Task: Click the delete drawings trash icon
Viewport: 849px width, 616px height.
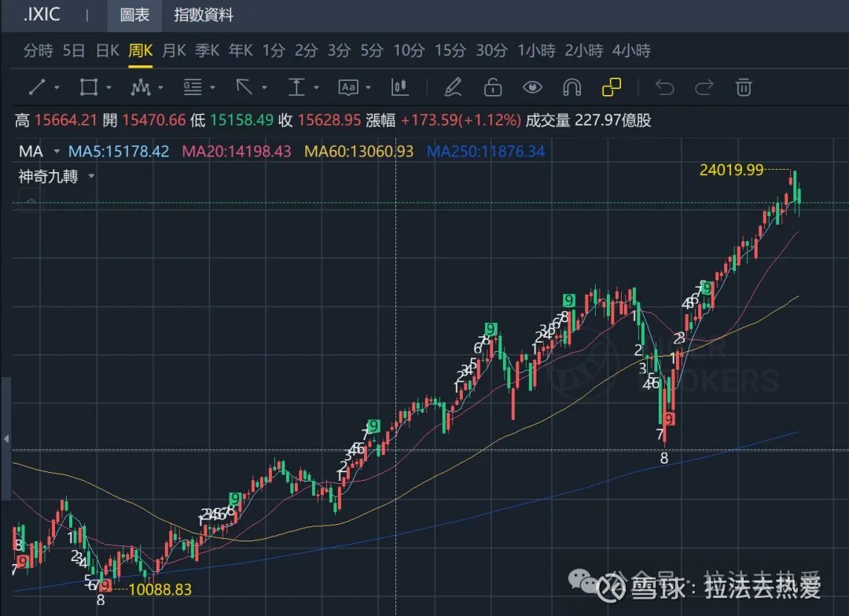Action: (744, 87)
